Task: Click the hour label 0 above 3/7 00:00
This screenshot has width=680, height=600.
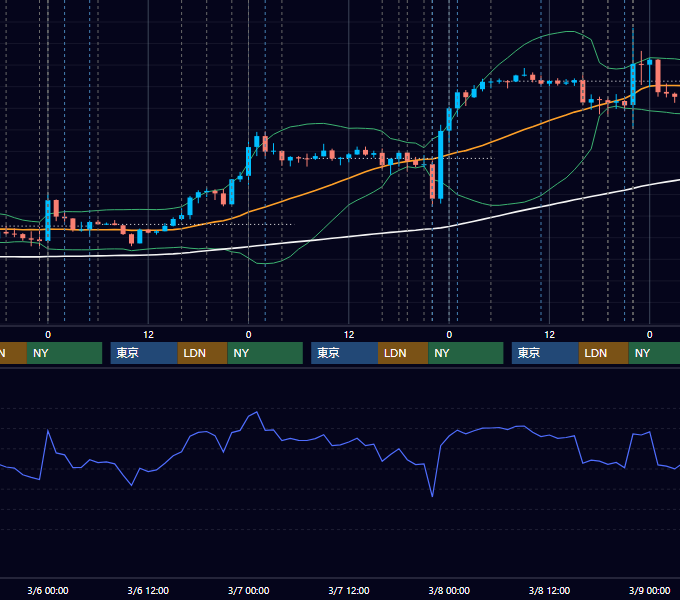Action: click(x=248, y=335)
